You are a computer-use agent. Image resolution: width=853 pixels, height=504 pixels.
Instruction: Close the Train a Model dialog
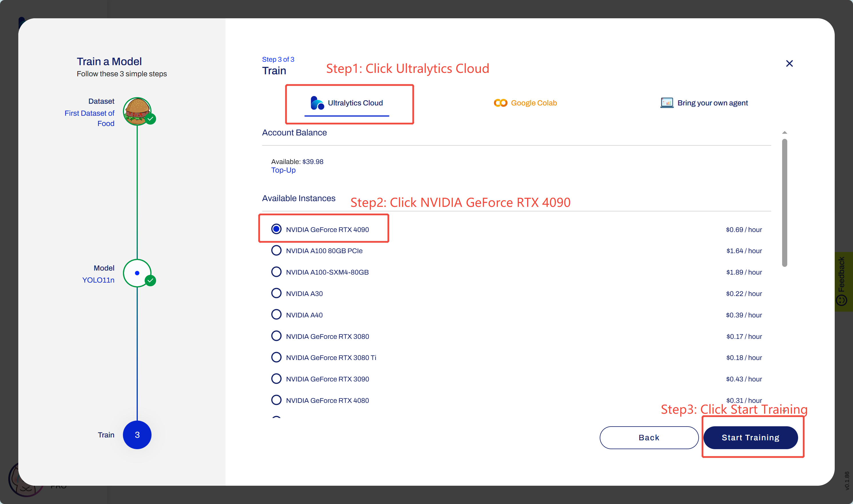click(789, 63)
